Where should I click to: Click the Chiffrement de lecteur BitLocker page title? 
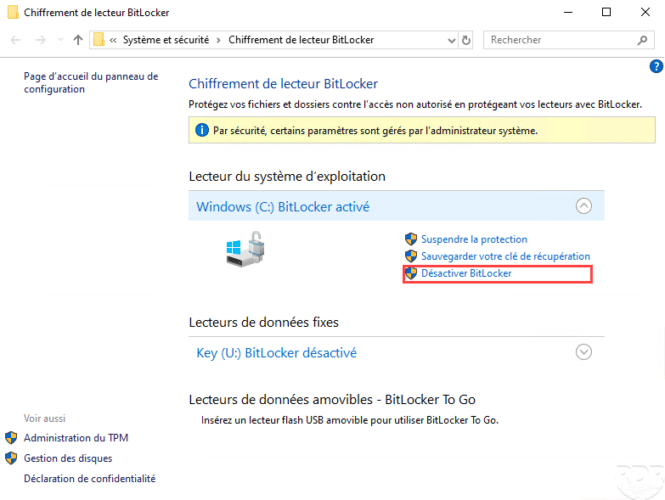click(x=283, y=84)
